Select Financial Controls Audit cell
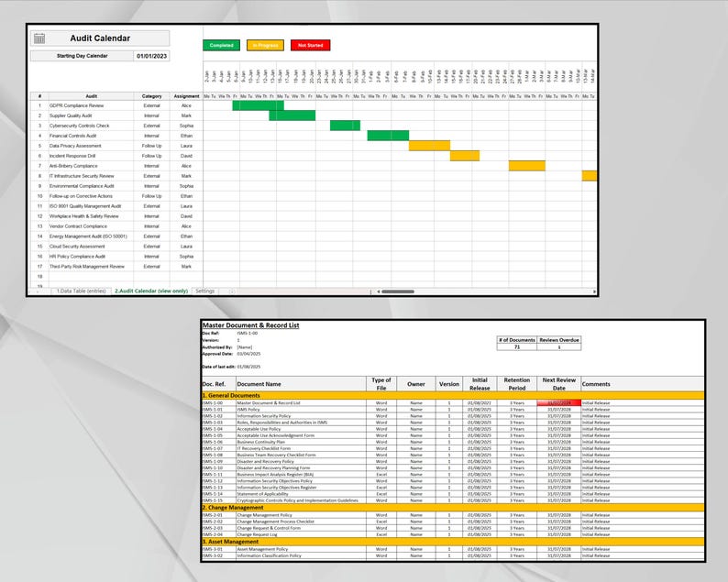Image resolution: width=728 pixels, height=582 pixels. (91, 136)
